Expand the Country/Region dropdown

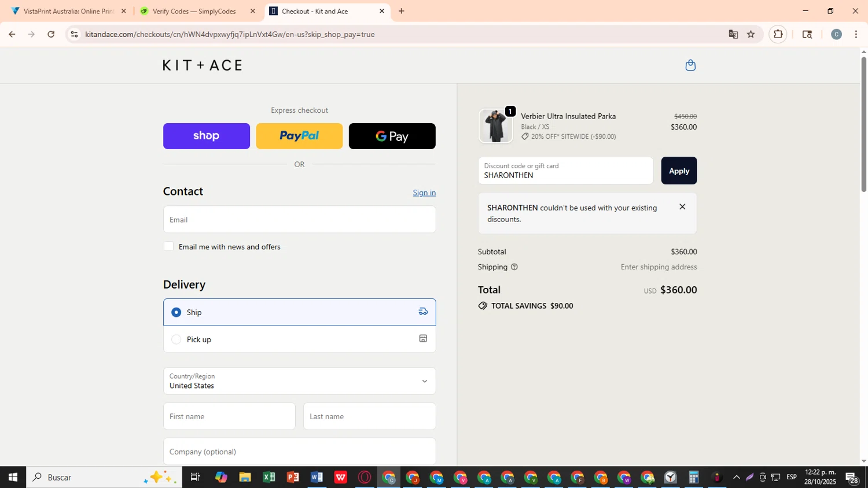(x=299, y=381)
